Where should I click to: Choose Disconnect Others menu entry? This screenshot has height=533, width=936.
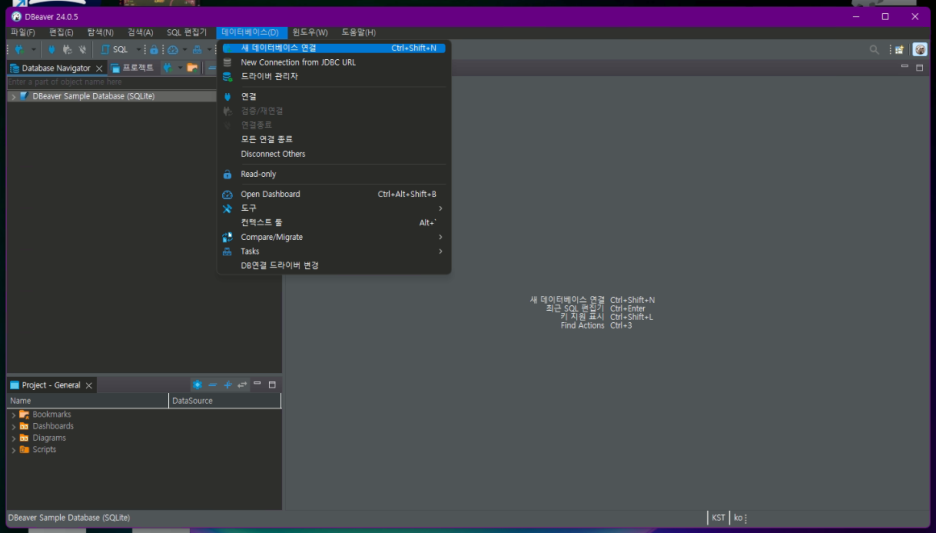[x=334, y=154]
